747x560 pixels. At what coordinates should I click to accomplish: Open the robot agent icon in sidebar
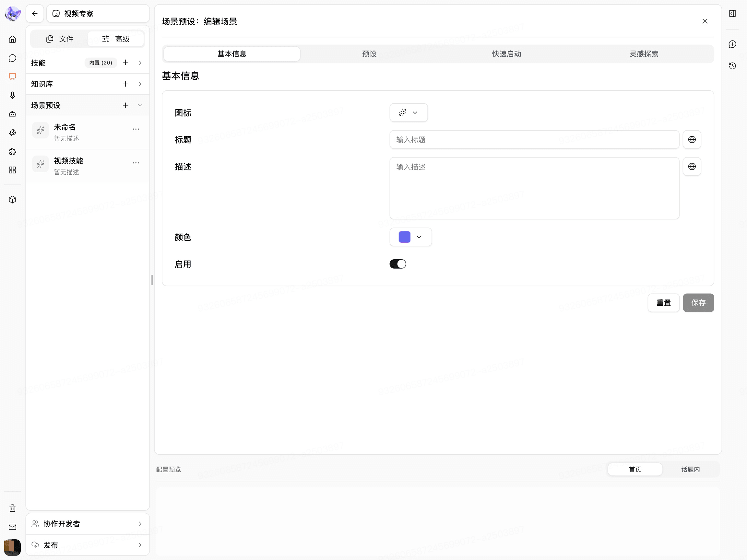tap(13, 114)
